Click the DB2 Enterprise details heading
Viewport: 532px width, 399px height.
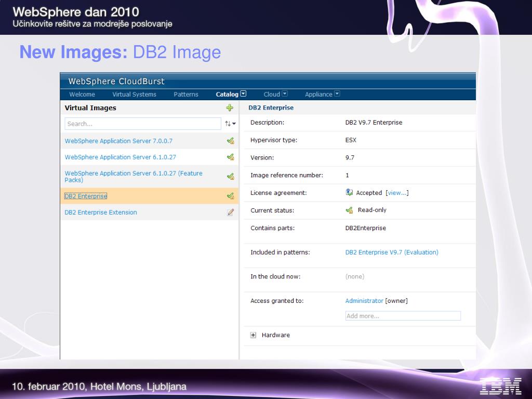click(x=271, y=108)
